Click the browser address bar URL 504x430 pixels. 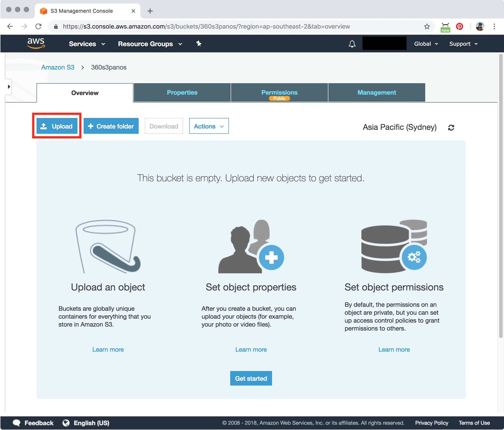206,26
